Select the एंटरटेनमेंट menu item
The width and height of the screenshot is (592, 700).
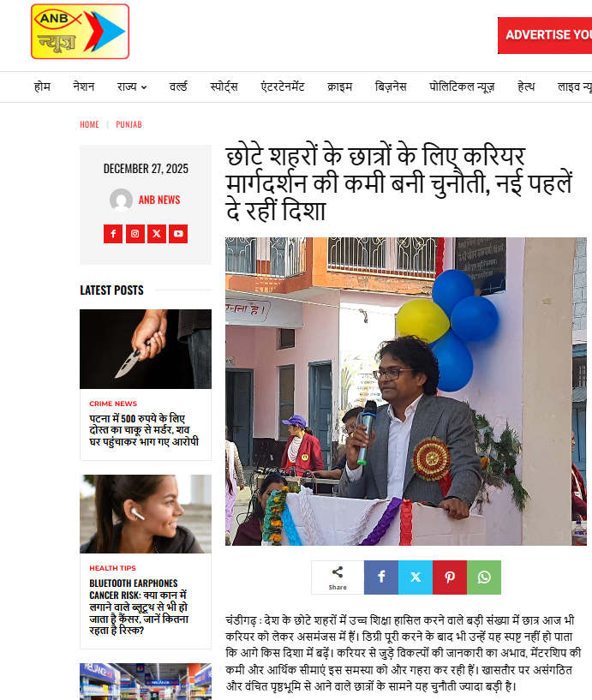pos(283,87)
